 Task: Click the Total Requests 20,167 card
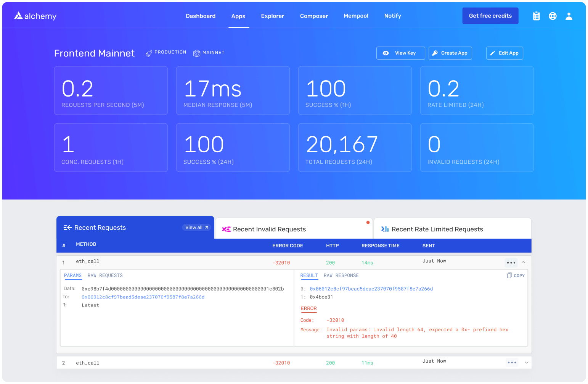pyautogui.click(x=355, y=147)
